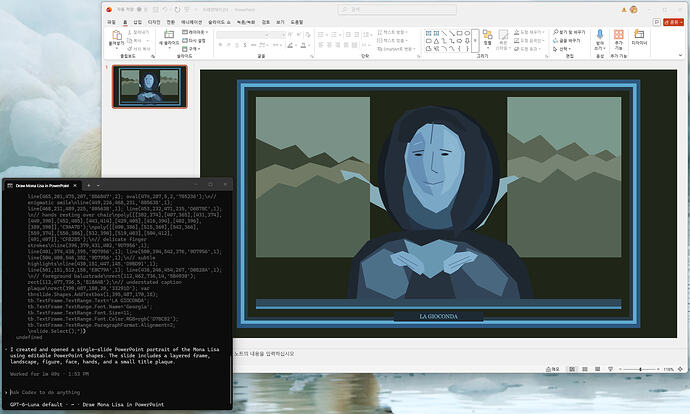
Task: Click the Add-ins (추가 기능) grid icon
Action: [x=619, y=34]
